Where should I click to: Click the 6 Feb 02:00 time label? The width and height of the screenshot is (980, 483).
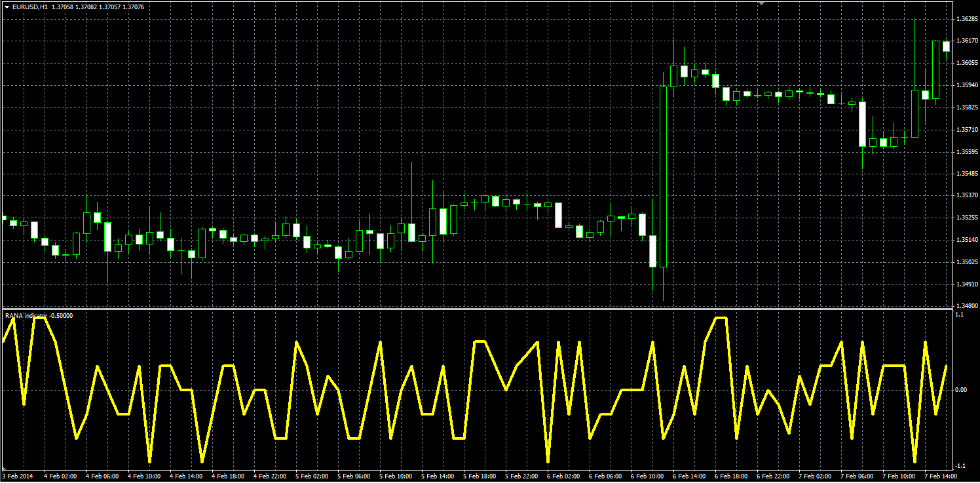point(563,476)
